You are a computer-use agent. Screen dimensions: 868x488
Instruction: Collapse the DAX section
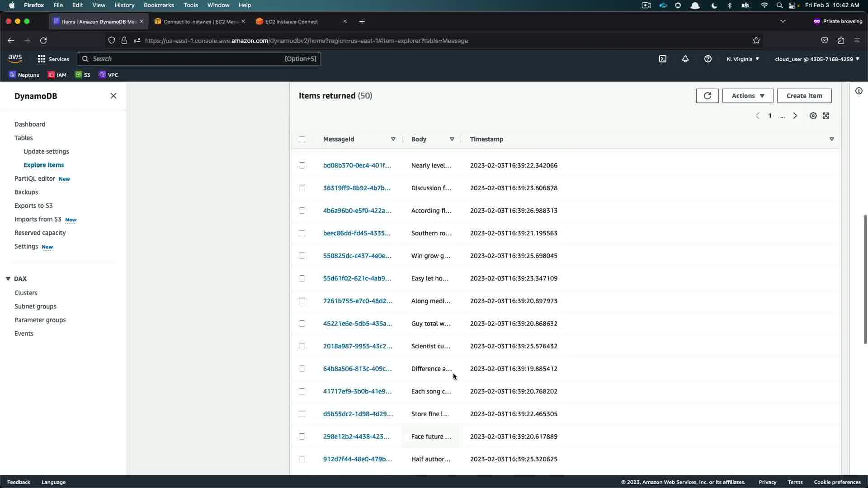pos(8,279)
